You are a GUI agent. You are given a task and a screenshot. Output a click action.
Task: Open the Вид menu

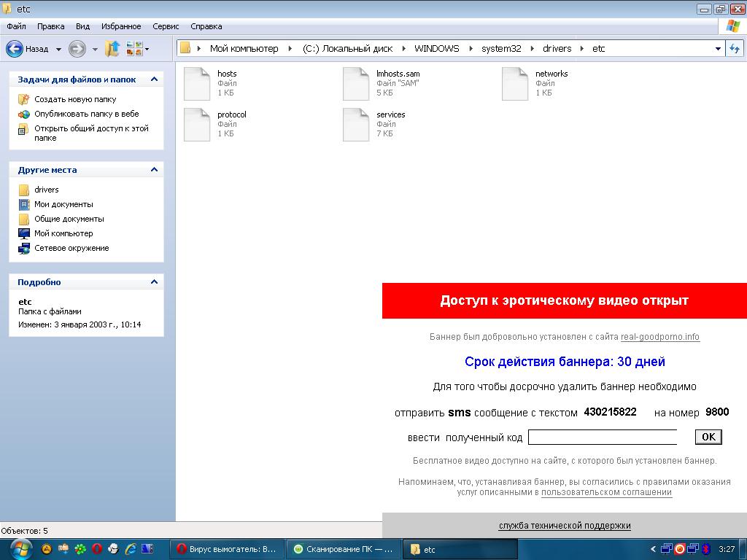point(82,26)
